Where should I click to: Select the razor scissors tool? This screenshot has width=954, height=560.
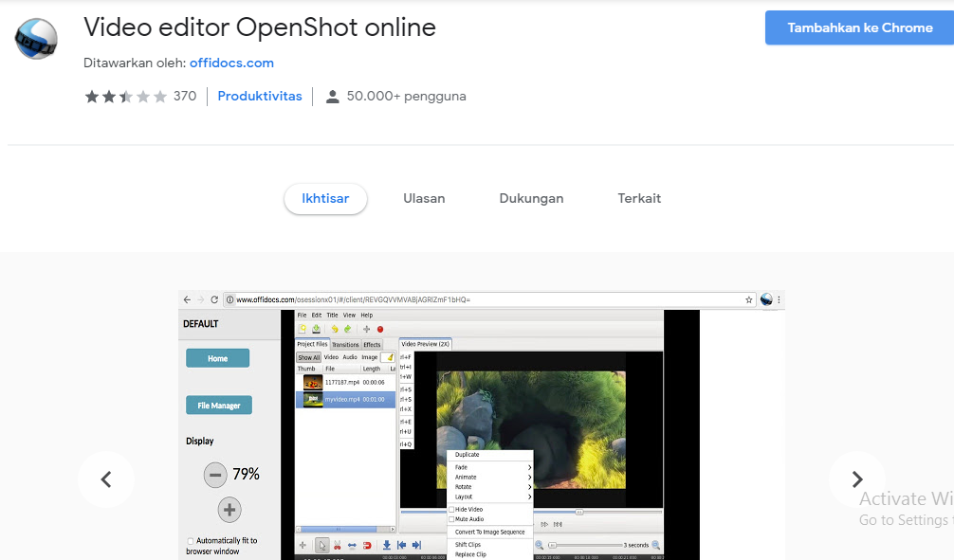pos(337,546)
